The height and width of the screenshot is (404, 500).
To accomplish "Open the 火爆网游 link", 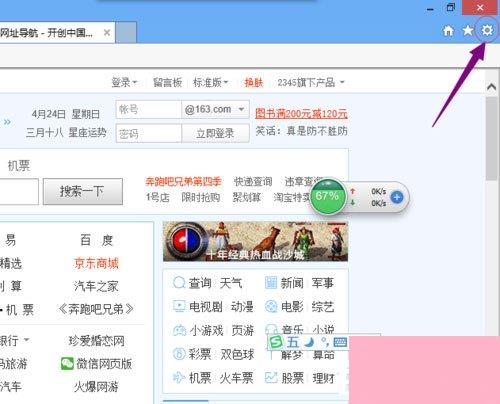I will [96, 387].
